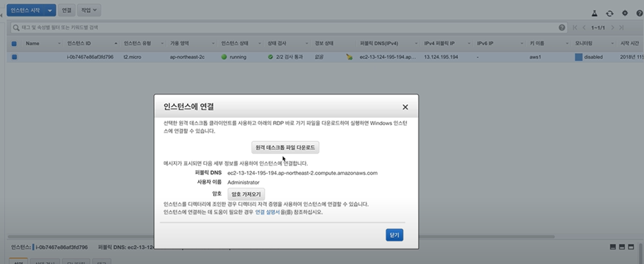Click the public DNS cell in the instance row

(x=388, y=57)
